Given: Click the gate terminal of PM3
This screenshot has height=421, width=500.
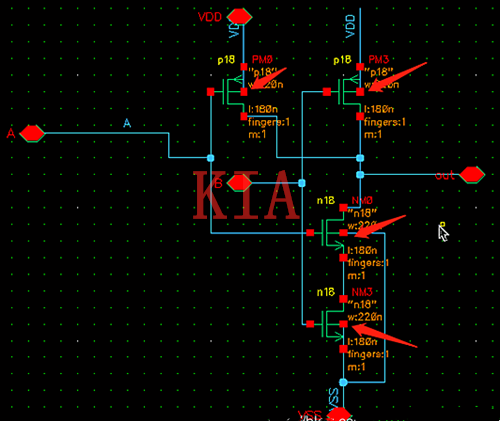Looking at the screenshot, I should [x=327, y=92].
